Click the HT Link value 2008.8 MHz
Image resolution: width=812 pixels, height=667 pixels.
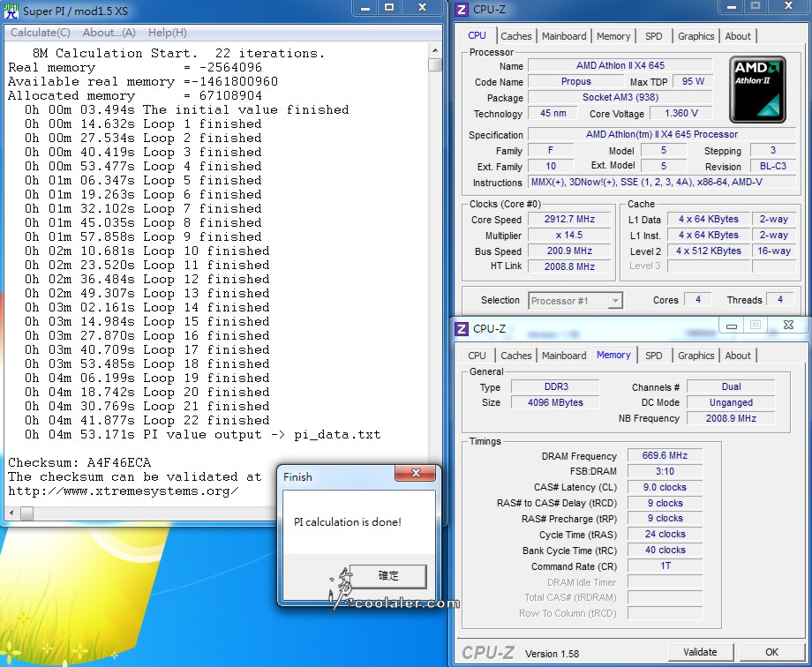click(x=569, y=266)
